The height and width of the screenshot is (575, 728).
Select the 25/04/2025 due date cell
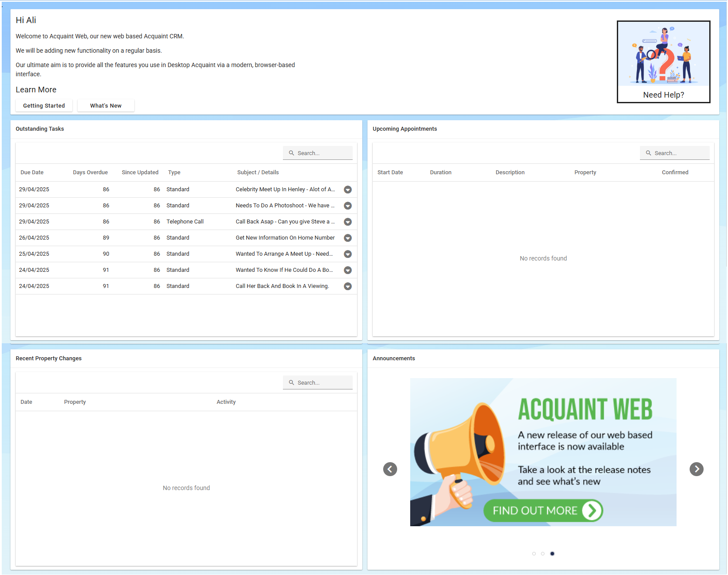[34, 254]
